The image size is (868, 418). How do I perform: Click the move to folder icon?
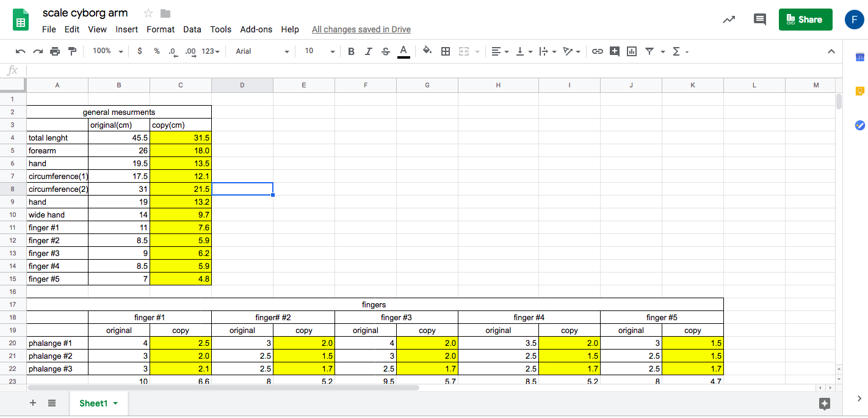(x=165, y=13)
